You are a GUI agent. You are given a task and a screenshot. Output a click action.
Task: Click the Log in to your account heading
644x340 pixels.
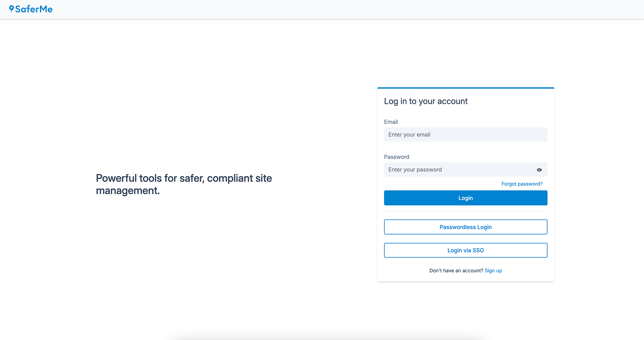pyautogui.click(x=426, y=101)
